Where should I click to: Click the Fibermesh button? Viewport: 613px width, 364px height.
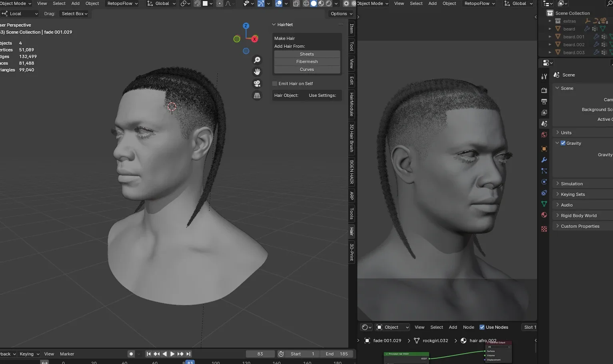[x=307, y=62]
